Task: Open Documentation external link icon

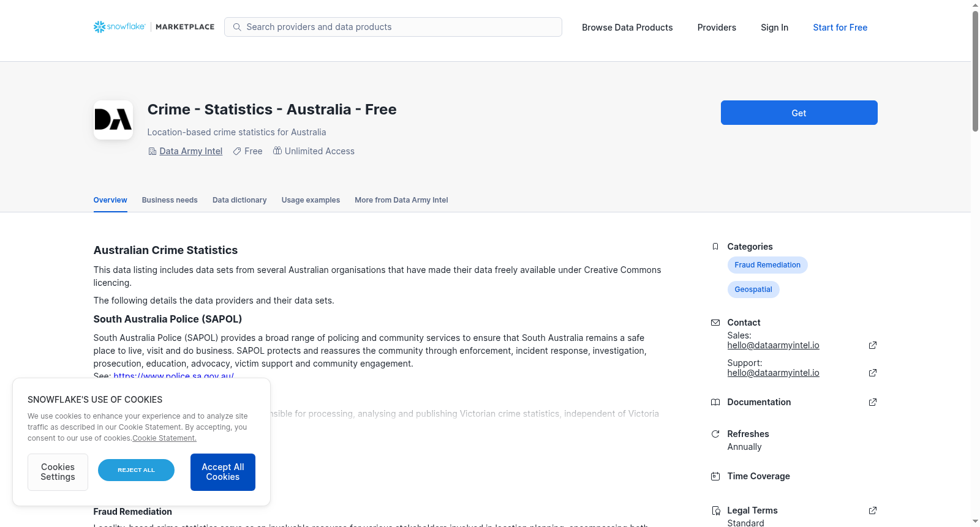Action: click(x=873, y=402)
